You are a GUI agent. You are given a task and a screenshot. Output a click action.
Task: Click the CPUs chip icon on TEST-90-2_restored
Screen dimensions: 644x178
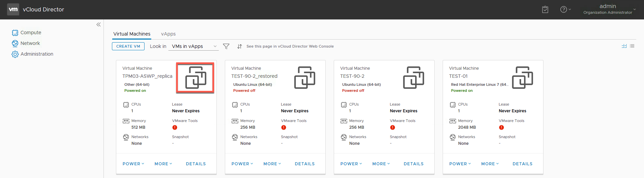tap(235, 105)
